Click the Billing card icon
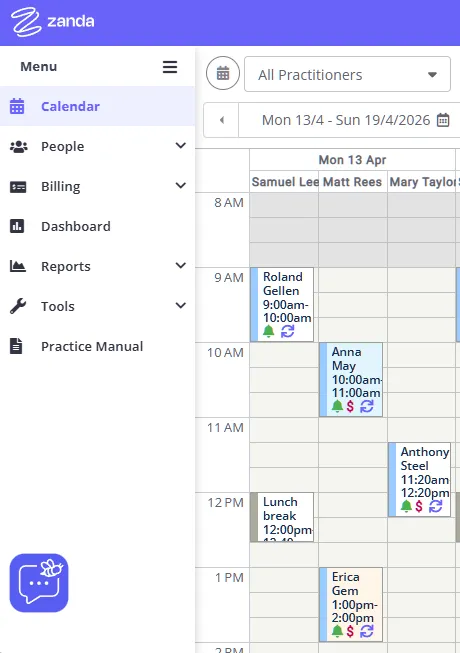Viewport: 460px width, 653px height. [x=18, y=187]
